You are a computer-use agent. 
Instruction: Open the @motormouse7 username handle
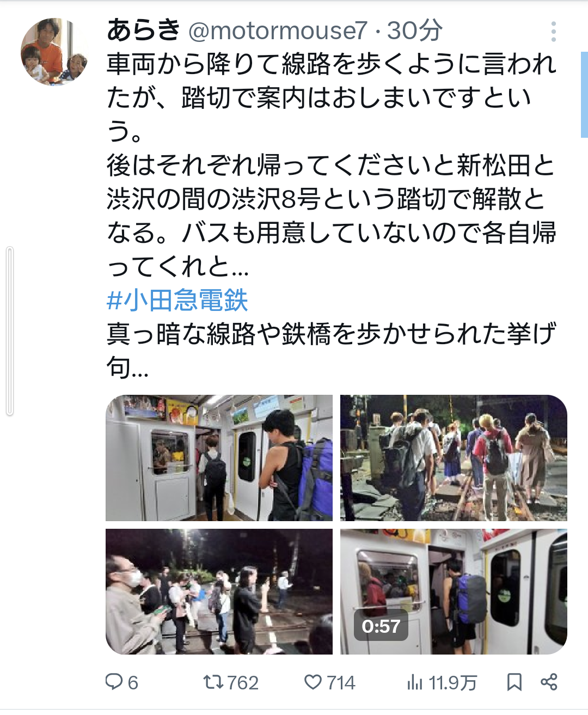tap(278, 30)
